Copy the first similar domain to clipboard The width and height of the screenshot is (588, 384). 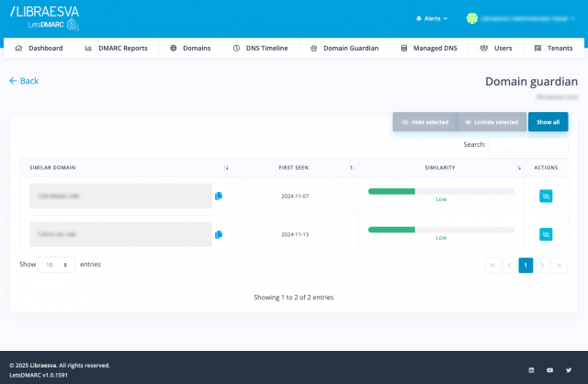(219, 196)
